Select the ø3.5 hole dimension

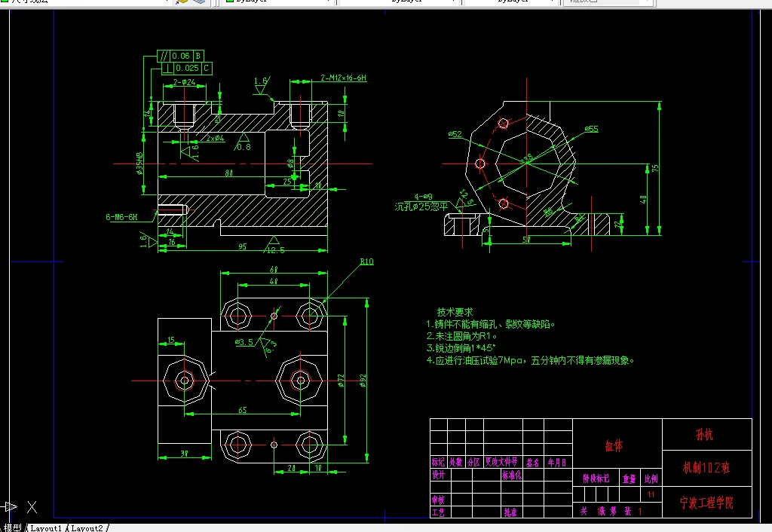pyautogui.click(x=245, y=342)
